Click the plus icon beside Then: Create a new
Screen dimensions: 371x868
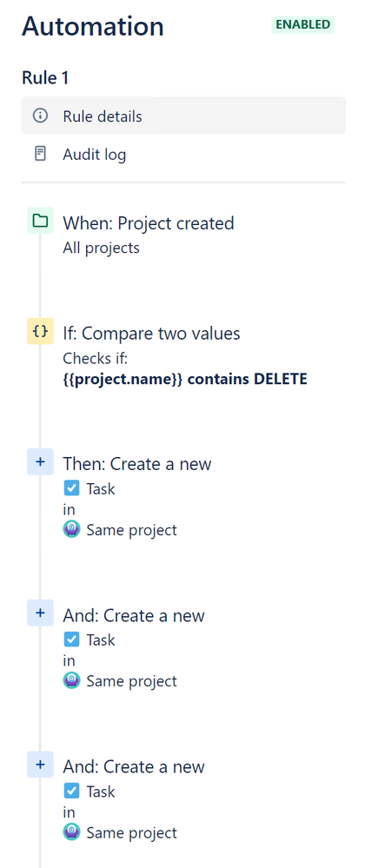(40, 461)
